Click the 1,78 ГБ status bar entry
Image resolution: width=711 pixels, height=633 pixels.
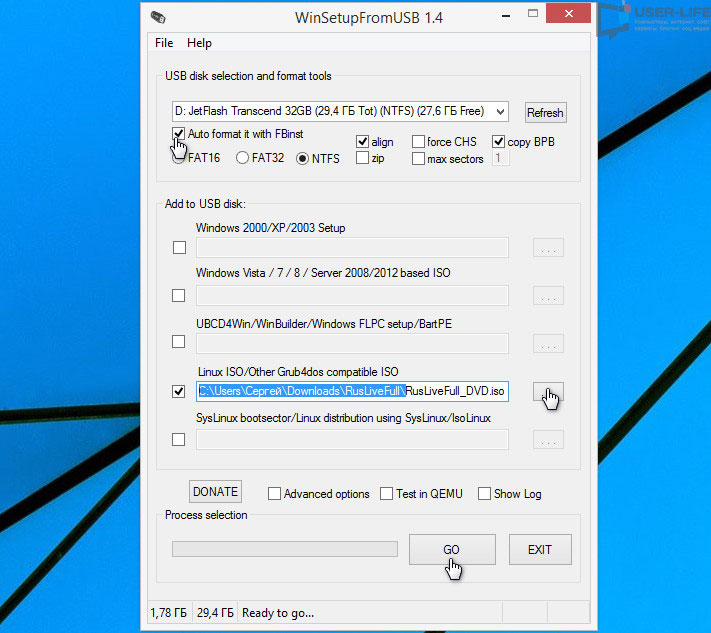(169, 613)
